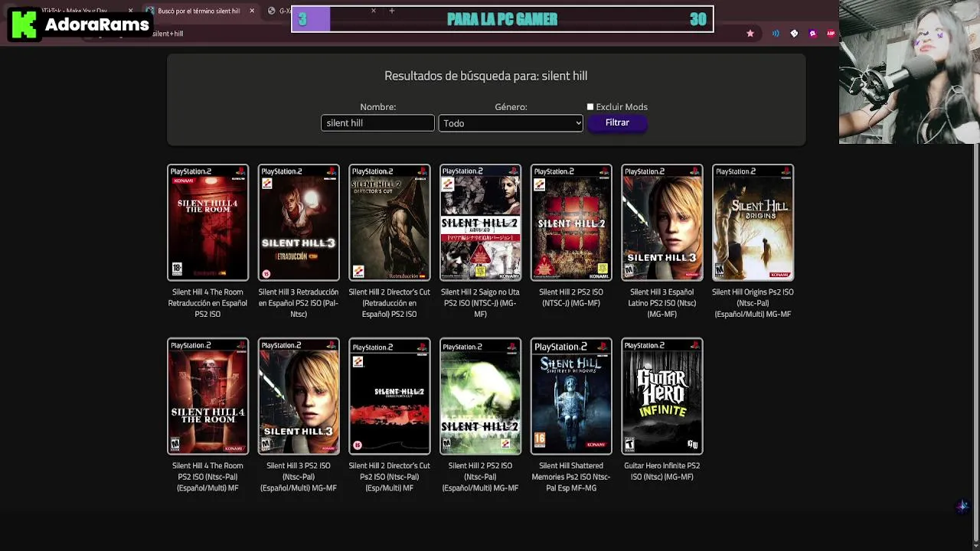The height and width of the screenshot is (551, 980).
Task: Click the Silent Hill 2 NTSC-J red cover
Action: point(571,223)
